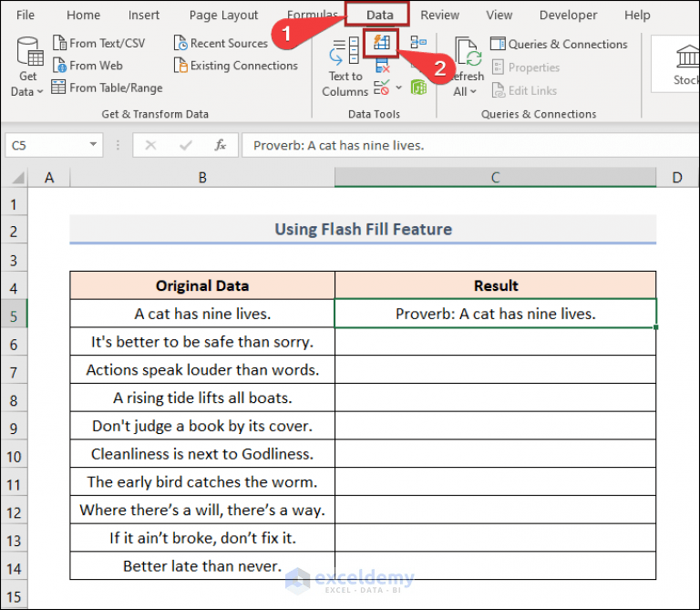Select column D header
This screenshot has width=700, height=610.
pyautogui.click(x=677, y=177)
